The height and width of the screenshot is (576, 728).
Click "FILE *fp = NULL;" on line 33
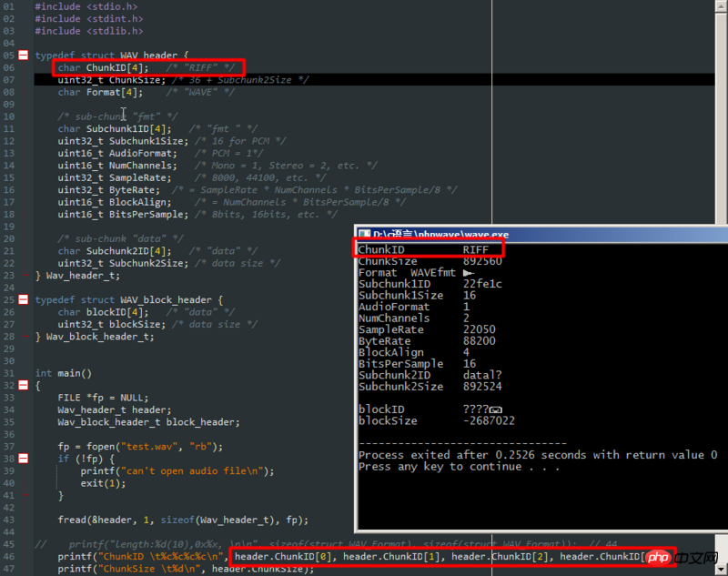coord(103,398)
